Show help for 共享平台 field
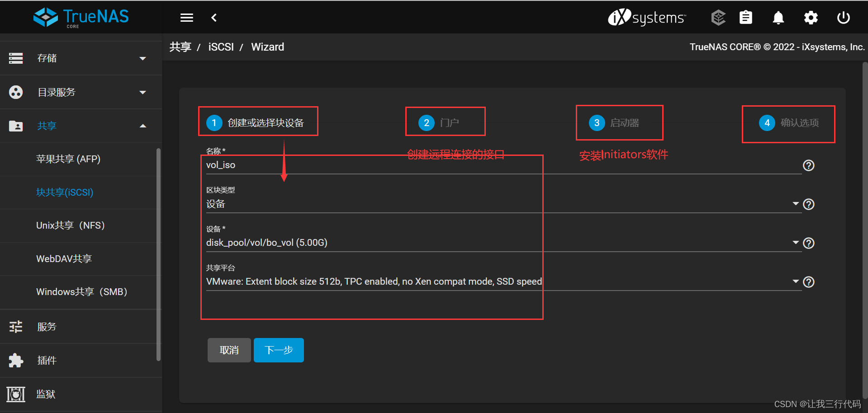 [x=809, y=282]
